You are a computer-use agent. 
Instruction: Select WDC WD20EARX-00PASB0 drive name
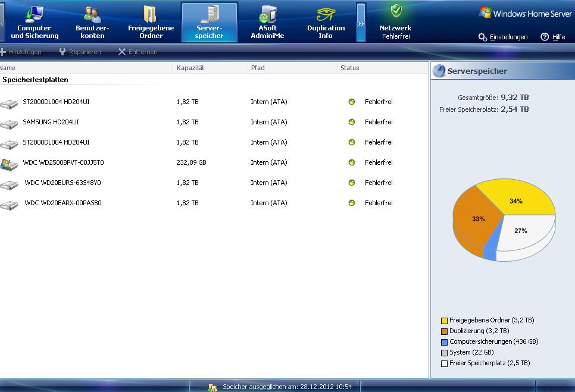pyautogui.click(x=63, y=203)
